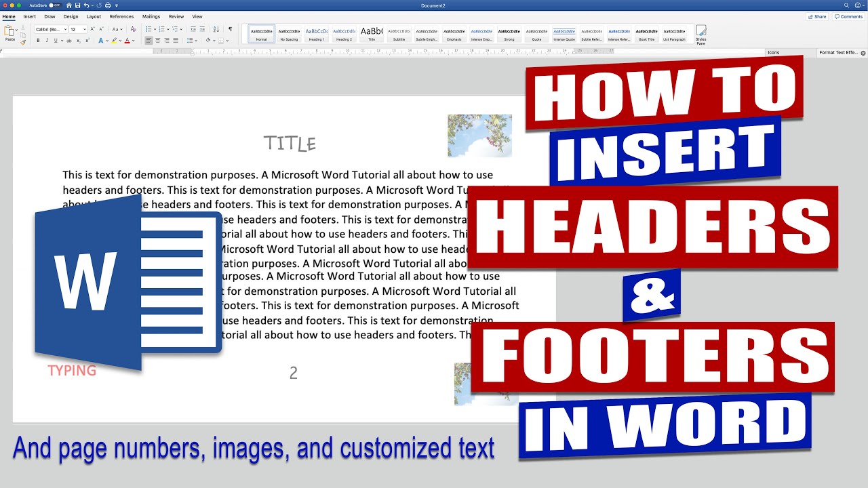Toggle the AutoSave switch
The image size is (868, 488).
(x=55, y=5)
